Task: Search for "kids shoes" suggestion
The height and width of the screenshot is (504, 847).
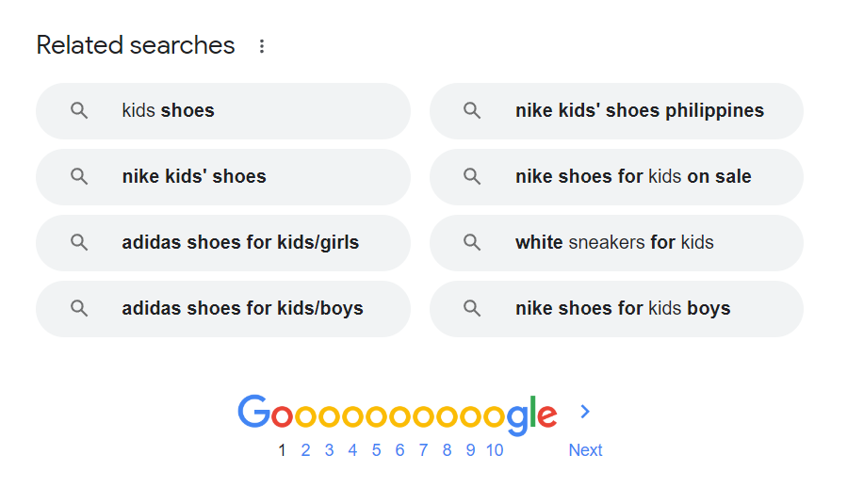Action: 168,111
